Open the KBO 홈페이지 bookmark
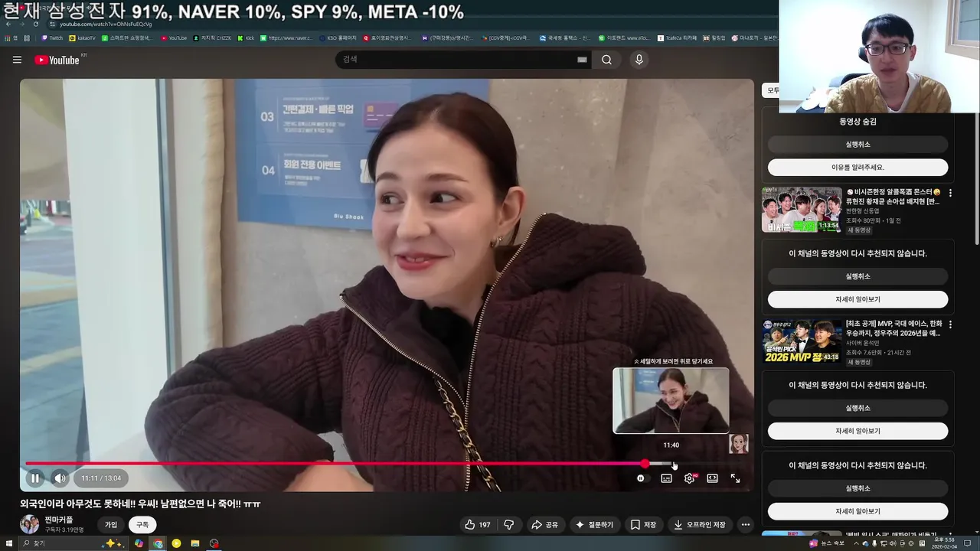Screen dimensions: 980x551 (337, 37)
